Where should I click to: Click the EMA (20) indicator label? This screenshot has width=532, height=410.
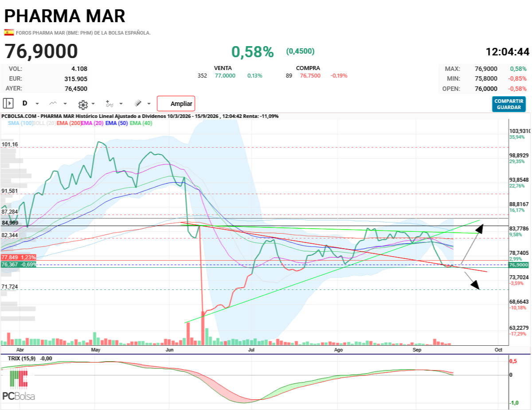pos(93,123)
